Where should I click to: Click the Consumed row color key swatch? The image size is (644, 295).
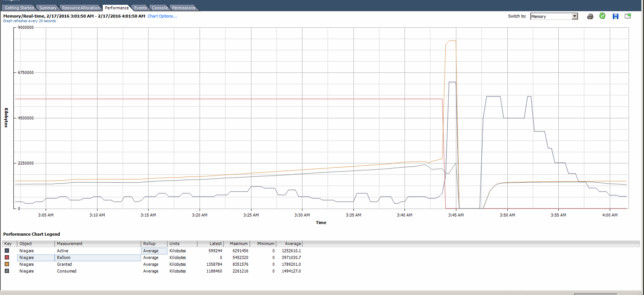pyautogui.click(x=7, y=271)
